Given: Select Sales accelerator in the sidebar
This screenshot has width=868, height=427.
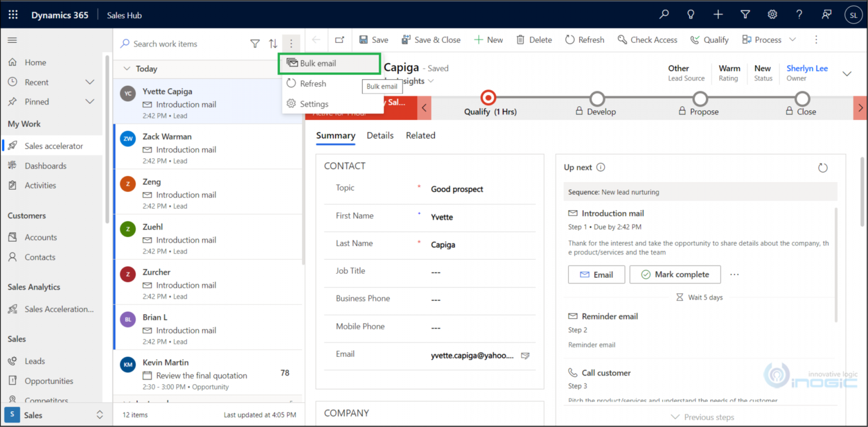Looking at the screenshot, I should click(x=55, y=146).
